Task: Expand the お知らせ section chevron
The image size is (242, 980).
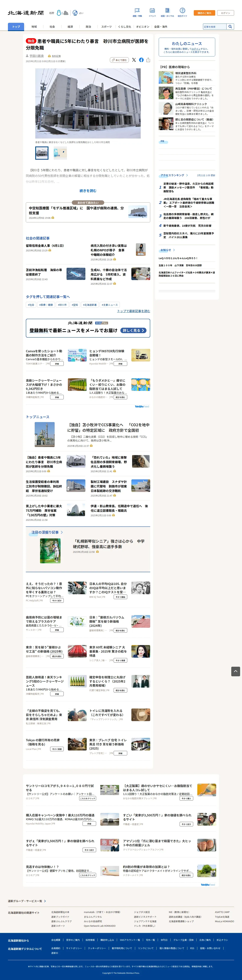Action: [174, 250]
